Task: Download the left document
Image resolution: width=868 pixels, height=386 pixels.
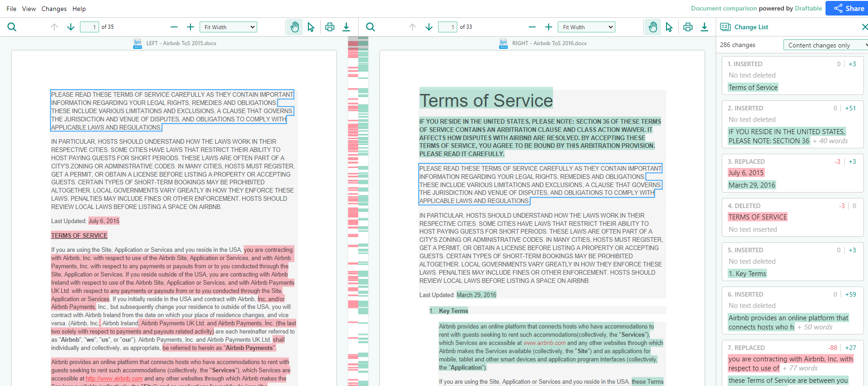Action: 346,27
